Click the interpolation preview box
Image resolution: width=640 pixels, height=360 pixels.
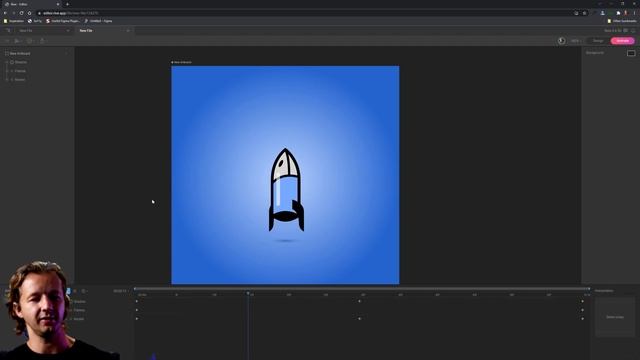[615, 317]
